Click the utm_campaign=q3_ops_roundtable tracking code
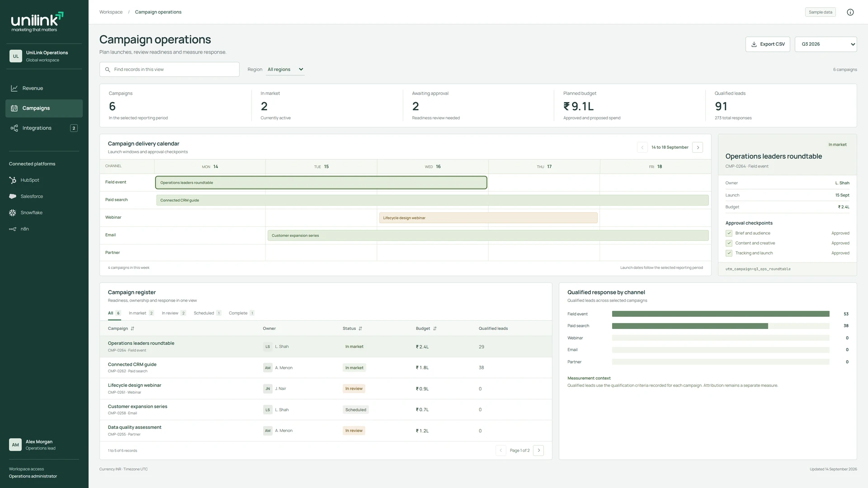Screen dimensions: 868x488 (758, 269)
